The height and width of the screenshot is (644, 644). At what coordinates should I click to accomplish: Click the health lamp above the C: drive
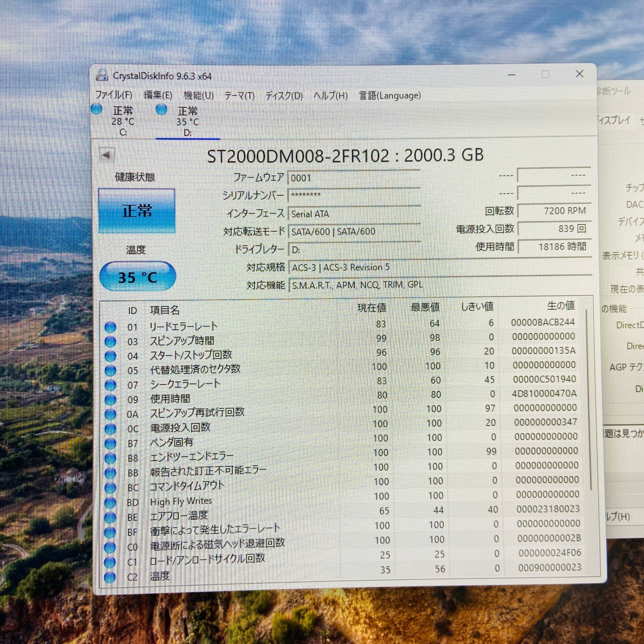point(96,109)
